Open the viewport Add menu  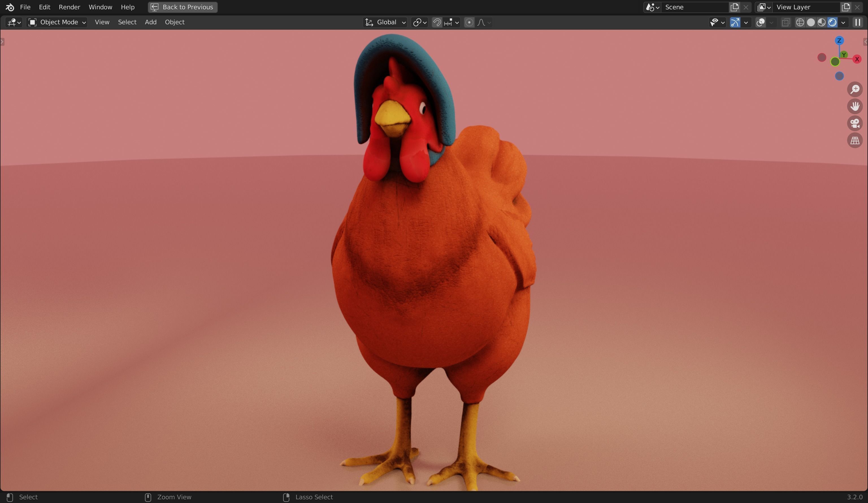point(151,22)
